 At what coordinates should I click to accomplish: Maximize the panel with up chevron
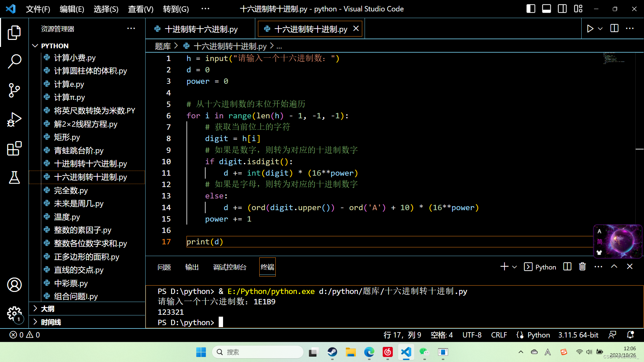(614, 266)
